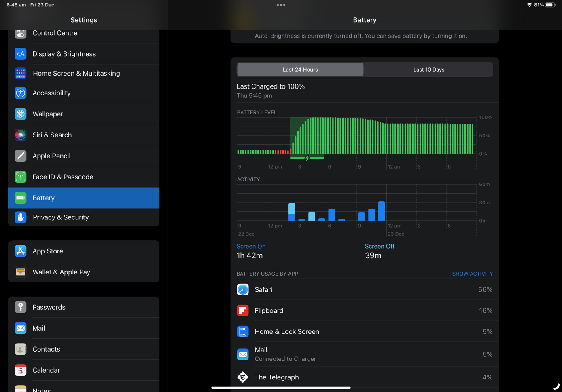Tap Safari 56% usage percentage
This screenshot has width=562, height=392.
point(485,290)
